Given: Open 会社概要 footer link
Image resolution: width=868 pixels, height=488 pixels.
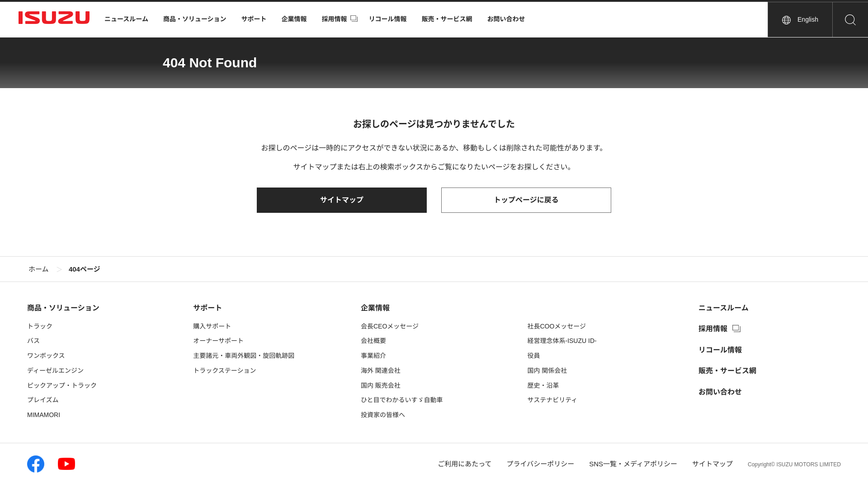Looking at the screenshot, I should click(x=373, y=341).
